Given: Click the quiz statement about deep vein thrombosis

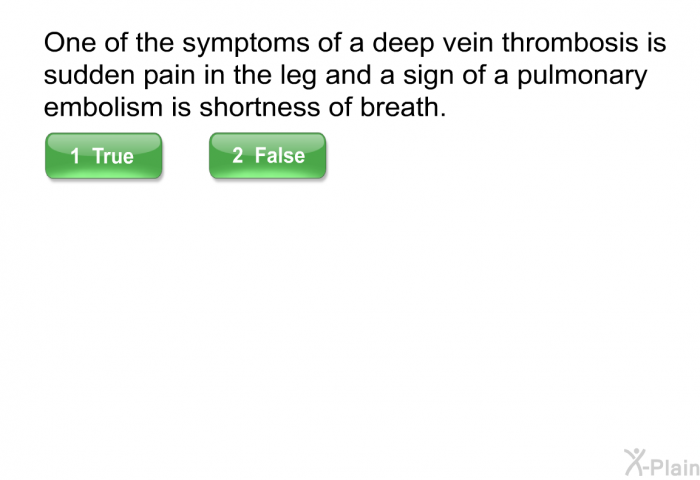Looking at the screenshot, I should click(355, 75).
